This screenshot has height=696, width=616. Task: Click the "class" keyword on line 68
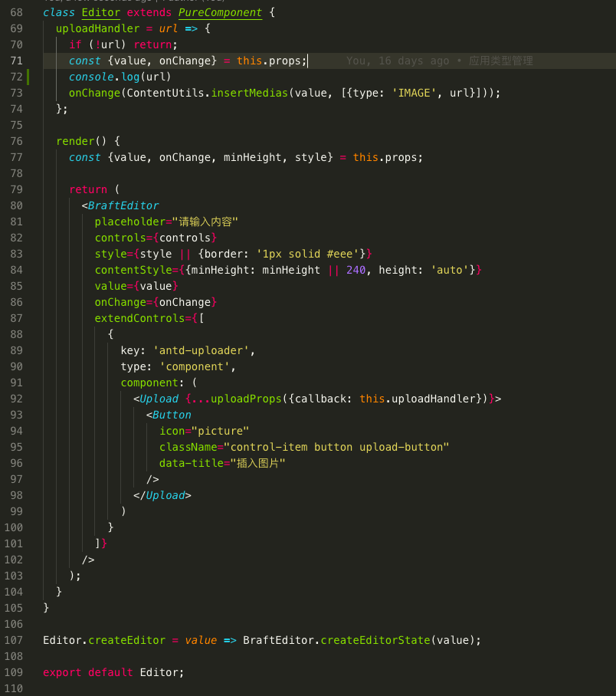pyautogui.click(x=59, y=12)
